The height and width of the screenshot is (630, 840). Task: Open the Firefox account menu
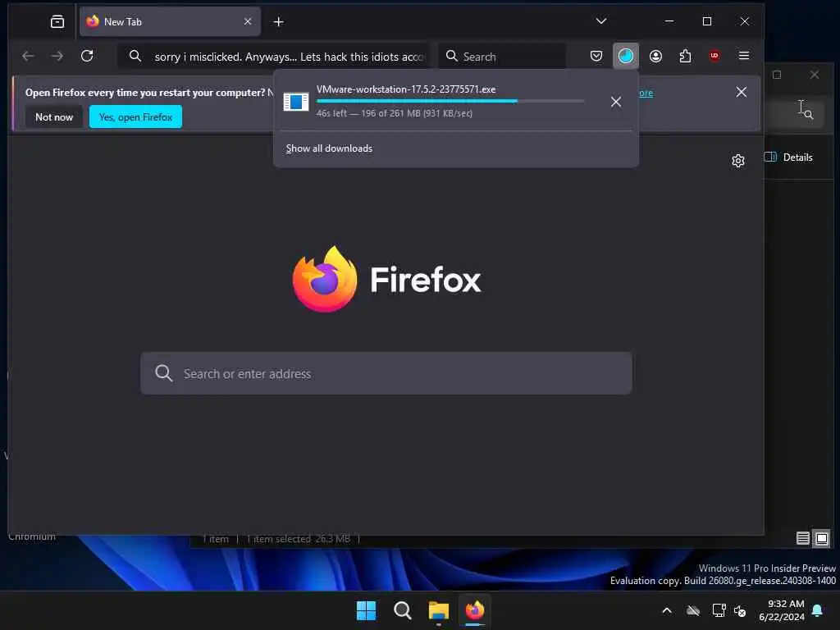(655, 56)
